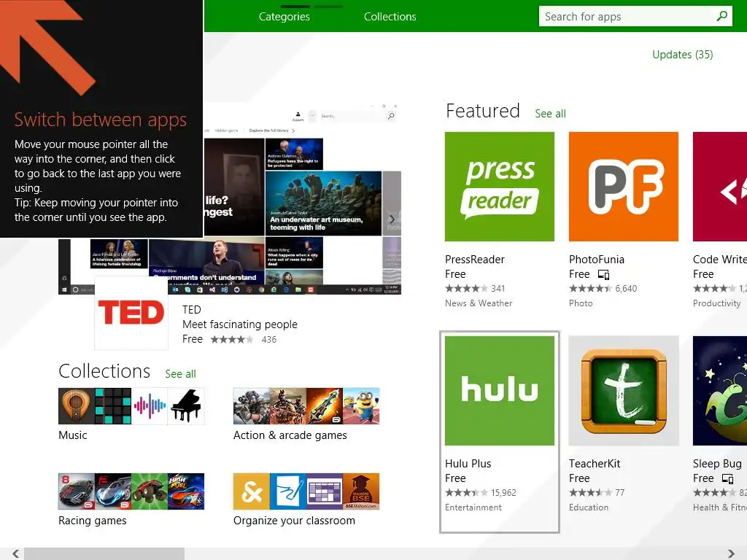Click the search magnifier icon
Viewport: 747px width, 560px height.
[x=721, y=16]
